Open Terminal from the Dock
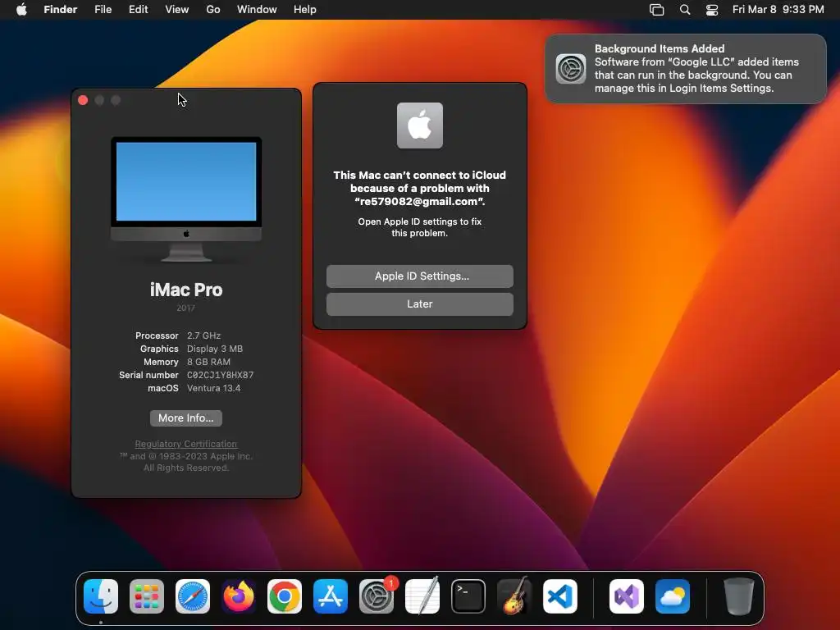840x630 pixels. coord(468,596)
